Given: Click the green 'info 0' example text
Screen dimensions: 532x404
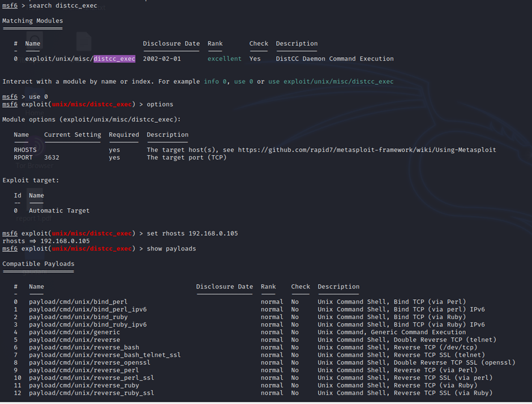Looking at the screenshot, I should 214,81.
